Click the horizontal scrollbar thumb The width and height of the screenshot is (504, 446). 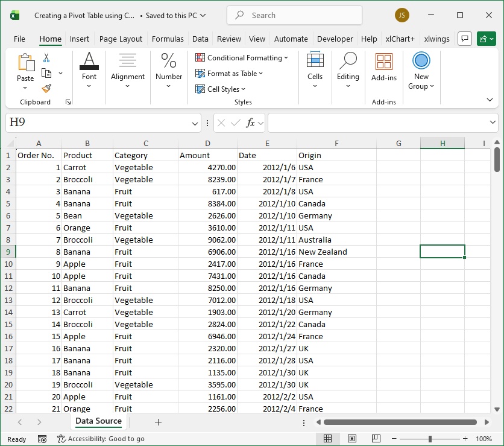click(400, 422)
